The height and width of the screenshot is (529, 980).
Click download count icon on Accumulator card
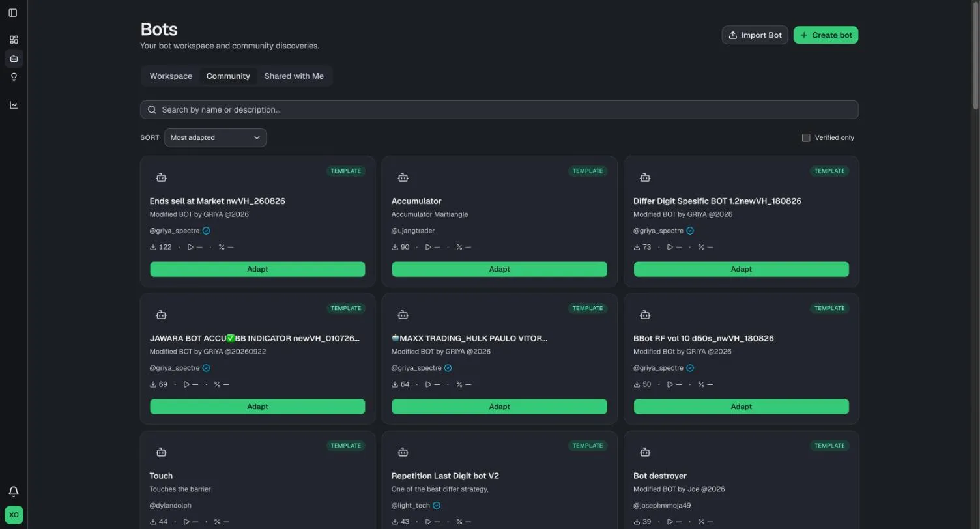click(x=395, y=247)
